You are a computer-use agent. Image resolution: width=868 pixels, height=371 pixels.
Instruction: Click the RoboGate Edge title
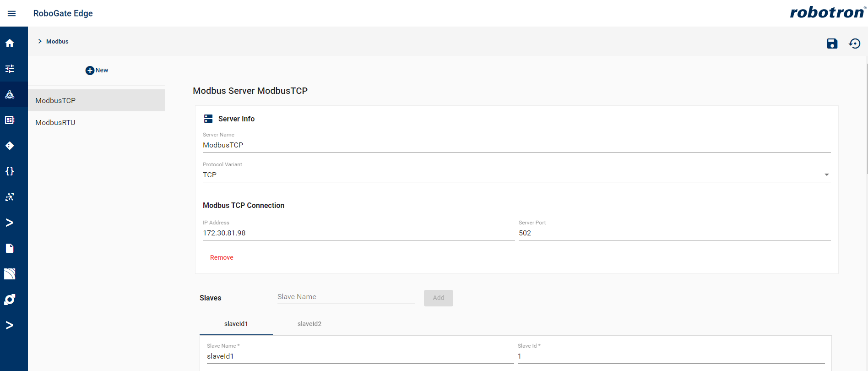63,13
